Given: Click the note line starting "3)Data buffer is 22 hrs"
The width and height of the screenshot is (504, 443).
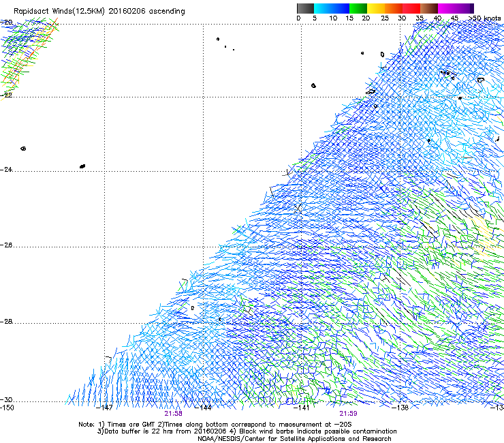Looking at the screenshot, I should (247, 431).
